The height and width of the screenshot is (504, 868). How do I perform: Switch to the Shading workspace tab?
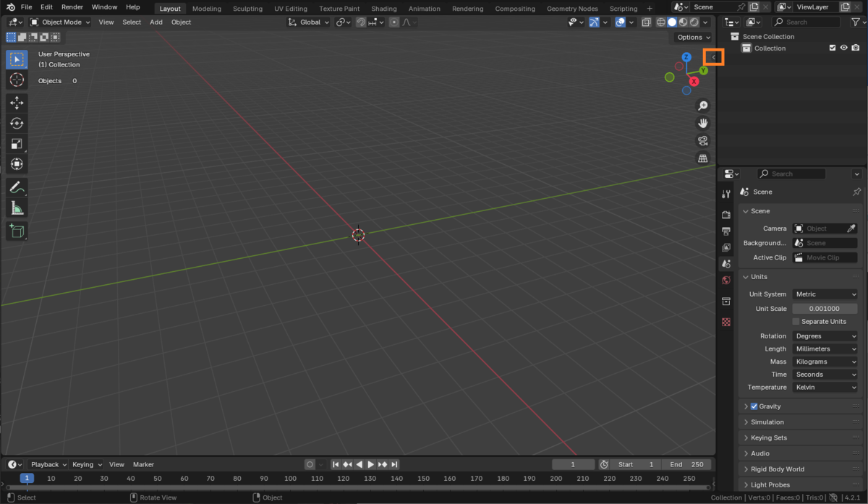[384, 9]
